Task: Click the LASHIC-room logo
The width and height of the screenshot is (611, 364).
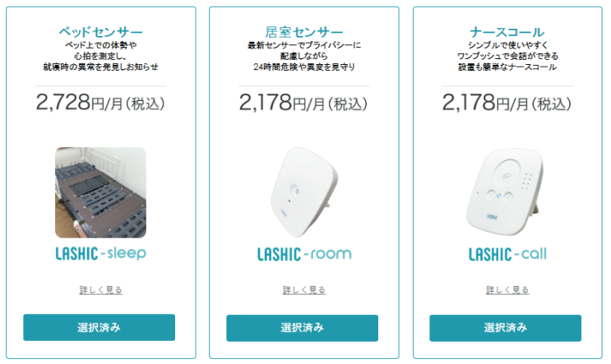Action: pyautogui.click(x=303, y=253)
